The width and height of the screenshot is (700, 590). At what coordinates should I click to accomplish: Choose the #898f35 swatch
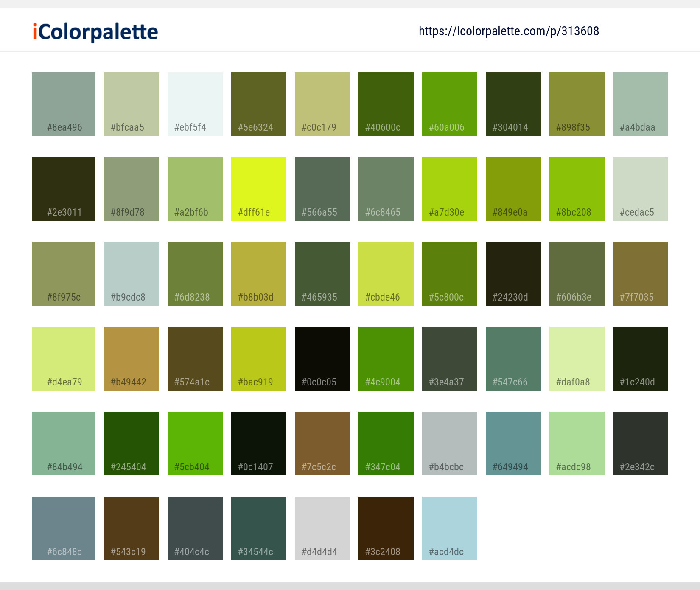[577, 104]
